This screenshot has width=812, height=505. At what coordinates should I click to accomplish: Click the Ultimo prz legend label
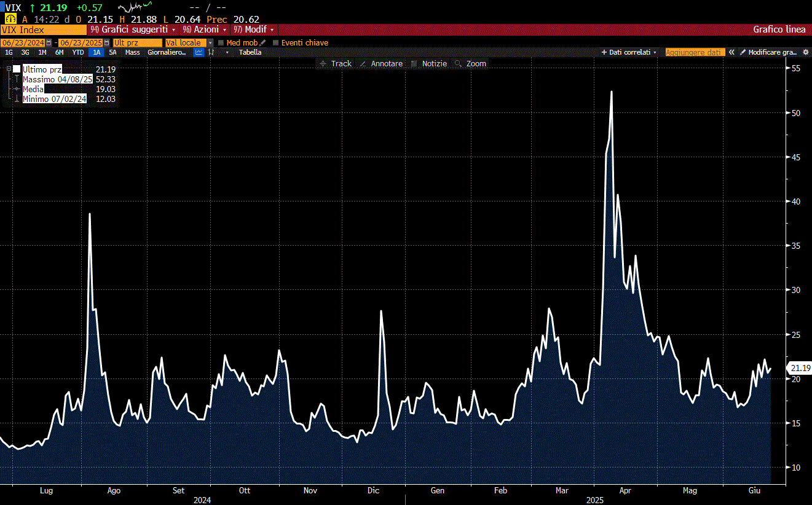pyautogui.click(x=42, y=69)
